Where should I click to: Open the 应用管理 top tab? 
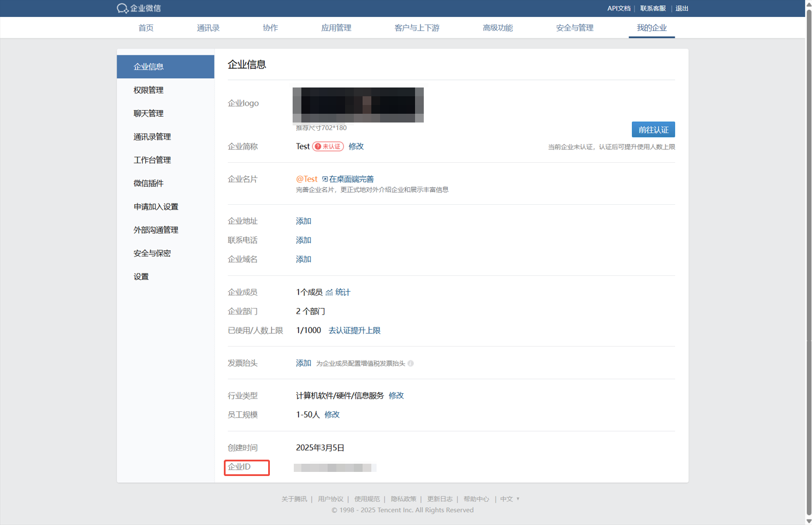(x=336, y=28)
